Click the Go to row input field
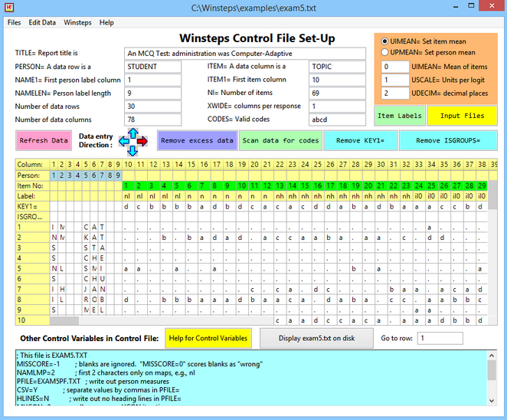This screenshot has height=420, width=507. [x=440, y=338]
